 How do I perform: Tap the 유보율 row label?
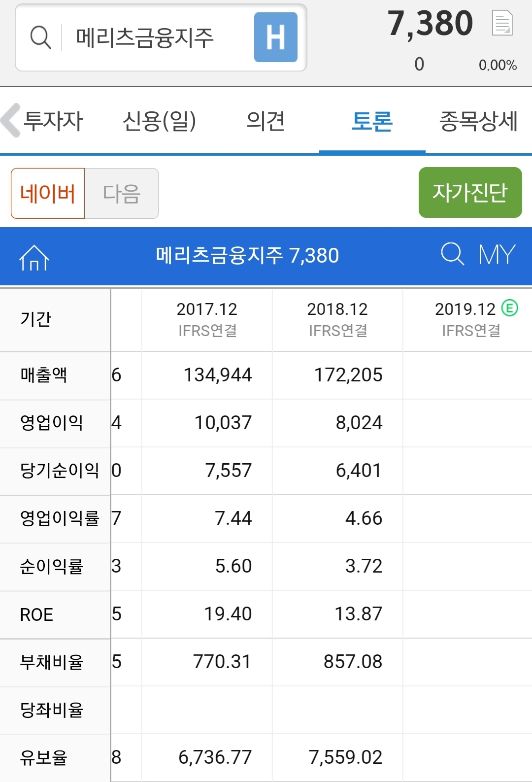[43, 758]
